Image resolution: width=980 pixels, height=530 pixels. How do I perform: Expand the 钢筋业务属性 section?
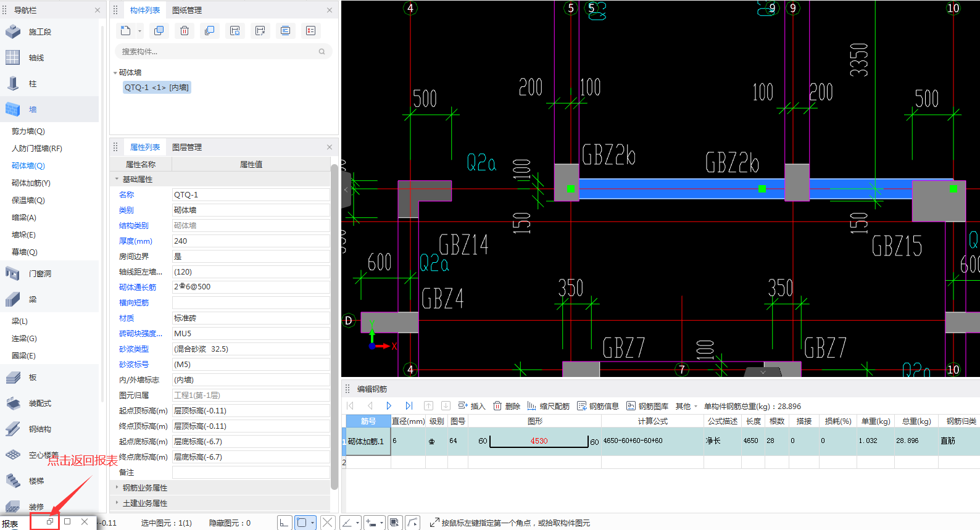117,487
